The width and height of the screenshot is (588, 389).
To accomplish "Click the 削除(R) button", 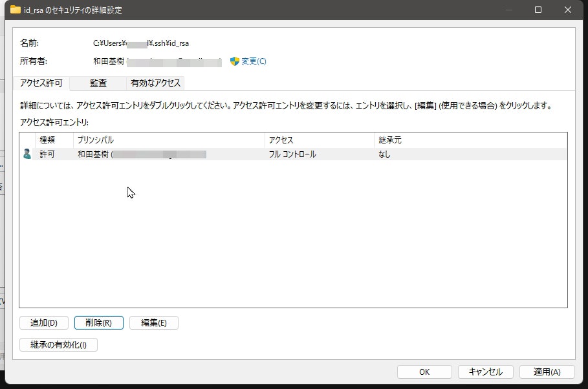I will (x=98, y=322).
